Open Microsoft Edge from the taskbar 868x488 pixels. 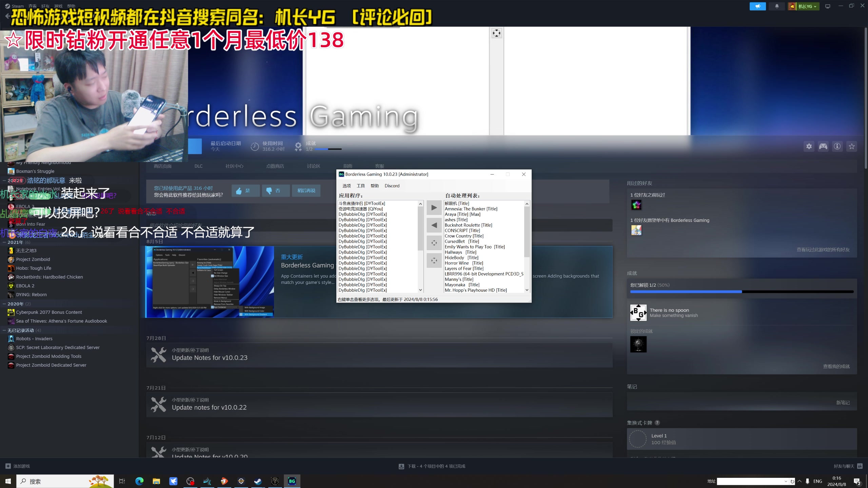click(139, 481)
